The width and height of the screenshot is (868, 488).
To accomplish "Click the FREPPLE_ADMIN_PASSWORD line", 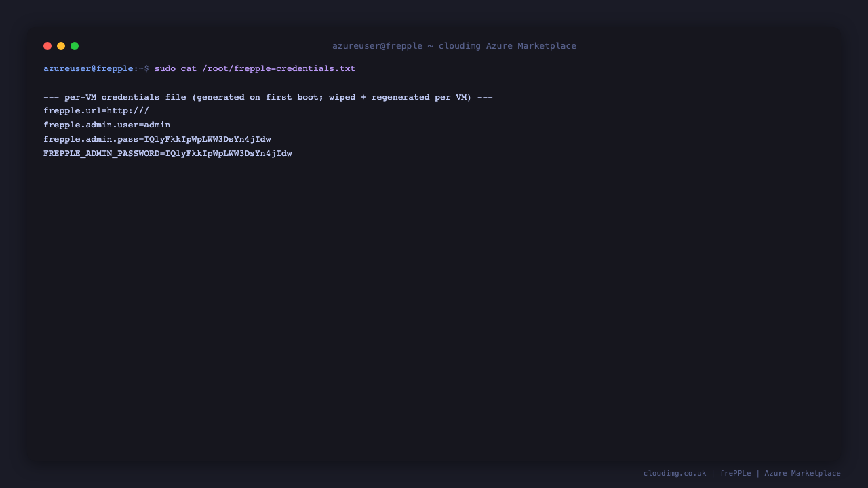I will [167, 154].
